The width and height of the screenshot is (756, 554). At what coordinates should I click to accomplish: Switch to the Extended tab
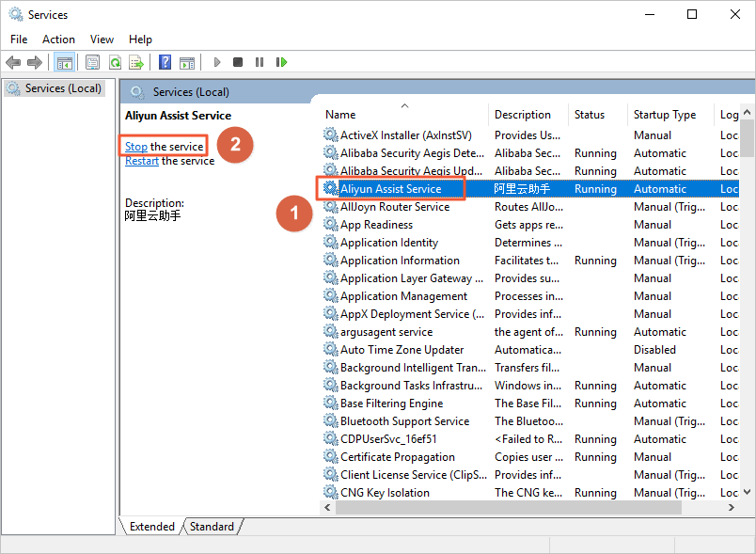click(x=152, y=527)
